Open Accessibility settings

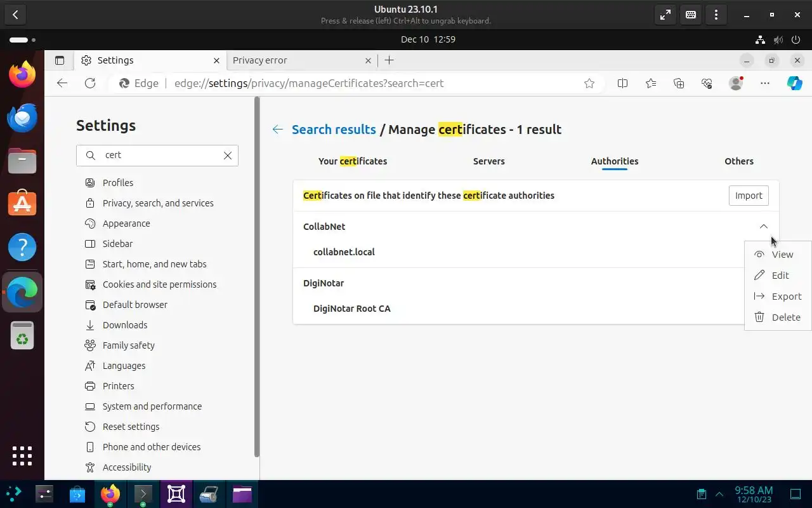tap(127, 467)
